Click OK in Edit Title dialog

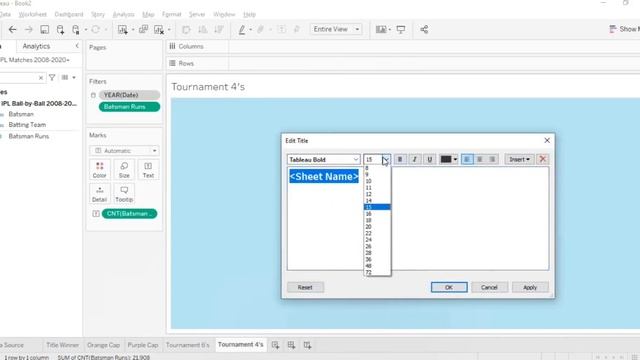[449, 287]
